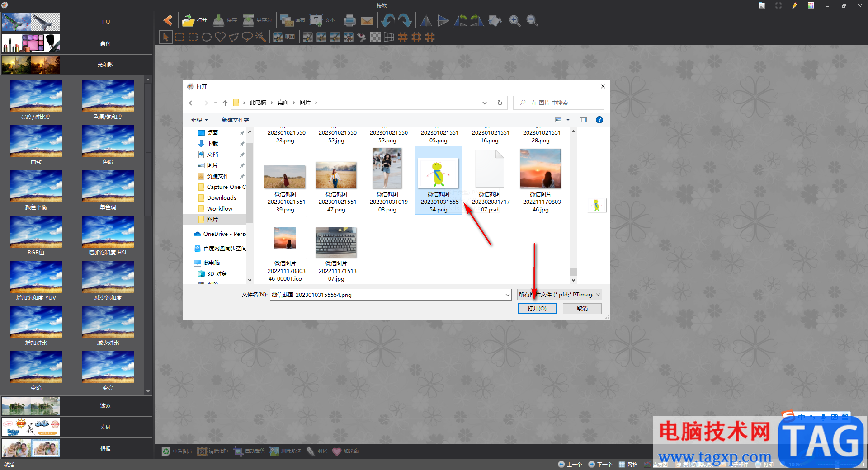868x470 pixels.
Task: Open the 光和影 light and shadow tab
Action: [76, 65]
